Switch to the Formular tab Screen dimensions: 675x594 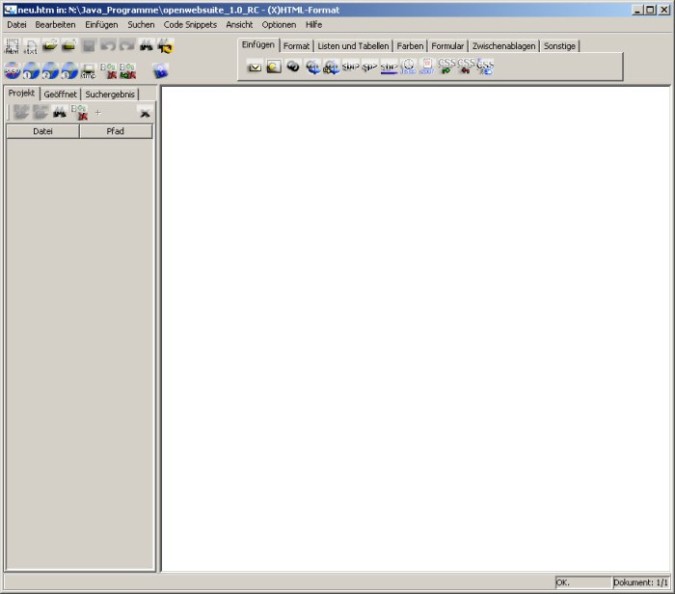point(447,46)
